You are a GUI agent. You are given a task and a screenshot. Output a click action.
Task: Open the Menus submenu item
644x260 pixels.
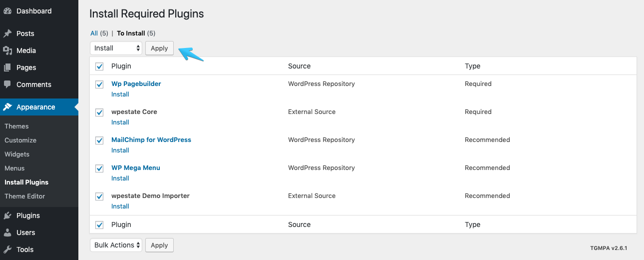14,168
